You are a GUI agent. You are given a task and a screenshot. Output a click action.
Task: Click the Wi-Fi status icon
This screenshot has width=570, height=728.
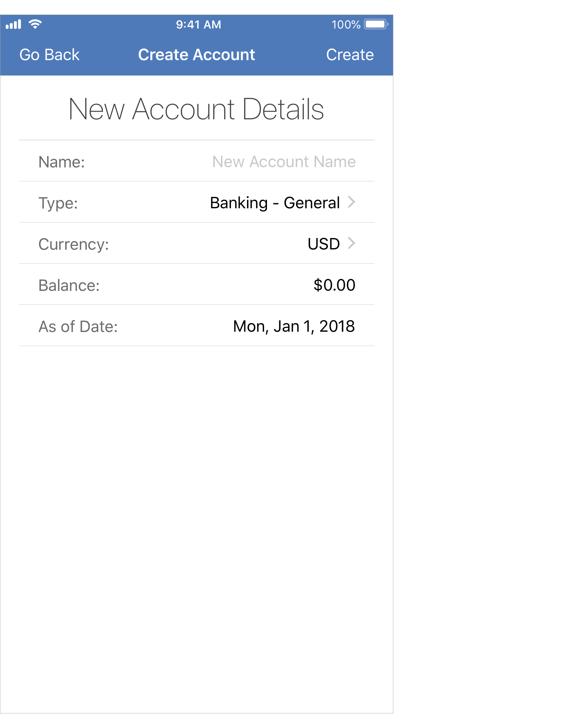(35, 24)
